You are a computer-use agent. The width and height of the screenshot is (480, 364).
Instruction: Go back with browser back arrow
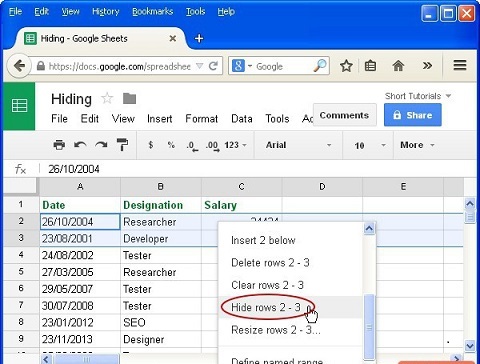click(x=19, y=66)
